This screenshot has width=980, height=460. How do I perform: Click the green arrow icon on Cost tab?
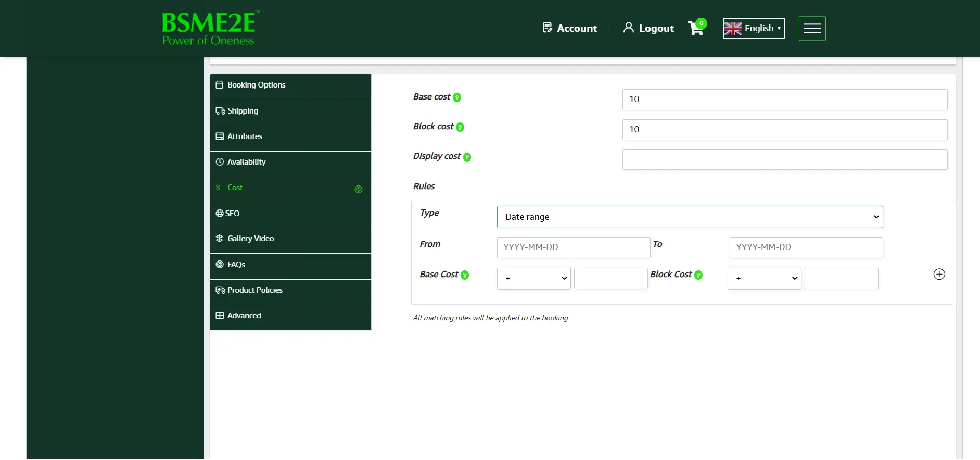pyautogui.click(x=359, y=189)
